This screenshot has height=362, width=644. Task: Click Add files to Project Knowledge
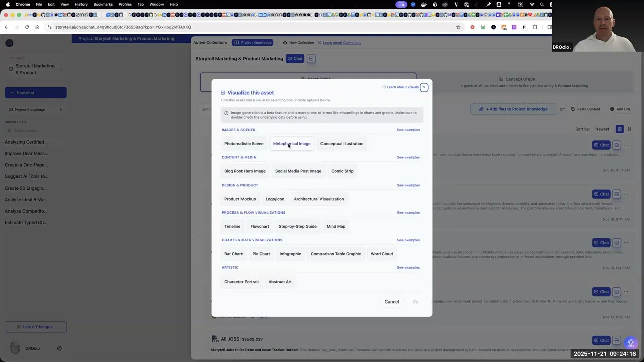[x=513, y=109]
